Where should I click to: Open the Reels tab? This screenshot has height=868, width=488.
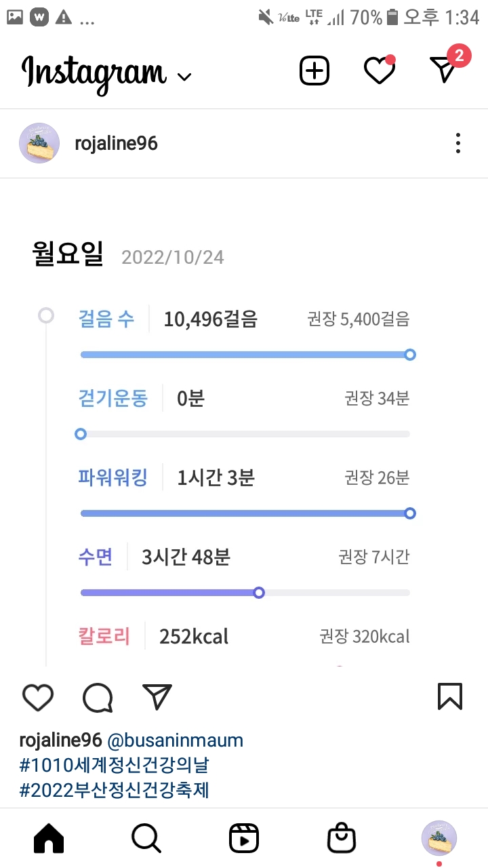244,840
